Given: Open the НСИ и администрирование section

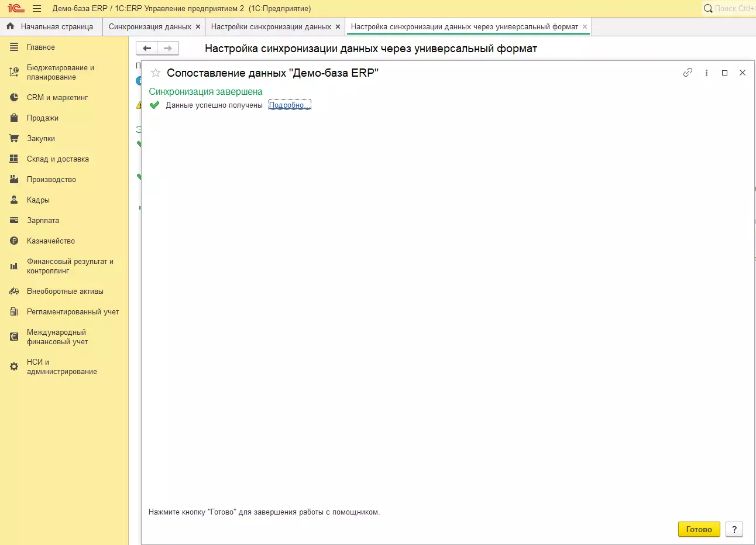Looking at the screenshot, I should [62, 367].
